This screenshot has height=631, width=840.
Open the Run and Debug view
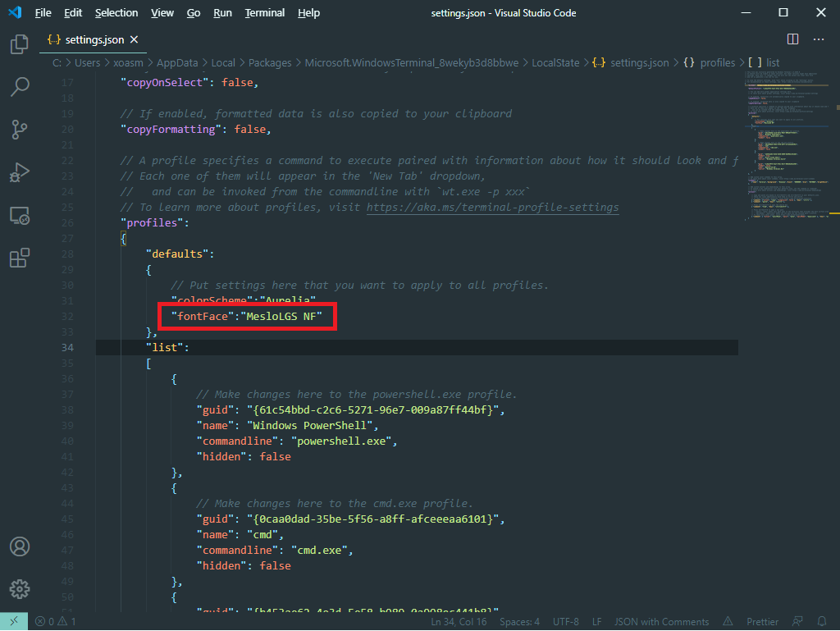tap(20, 172)
